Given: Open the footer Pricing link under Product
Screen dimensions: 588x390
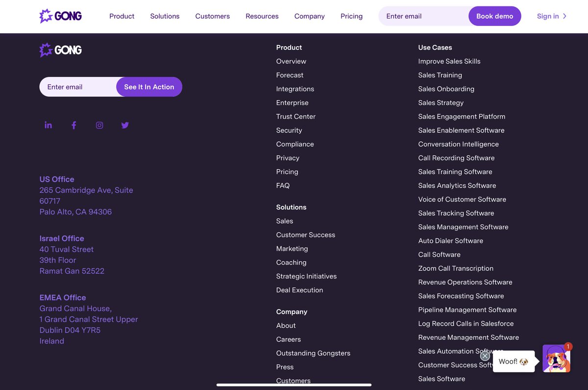Looking at the screenshot, I should [287, 172].
